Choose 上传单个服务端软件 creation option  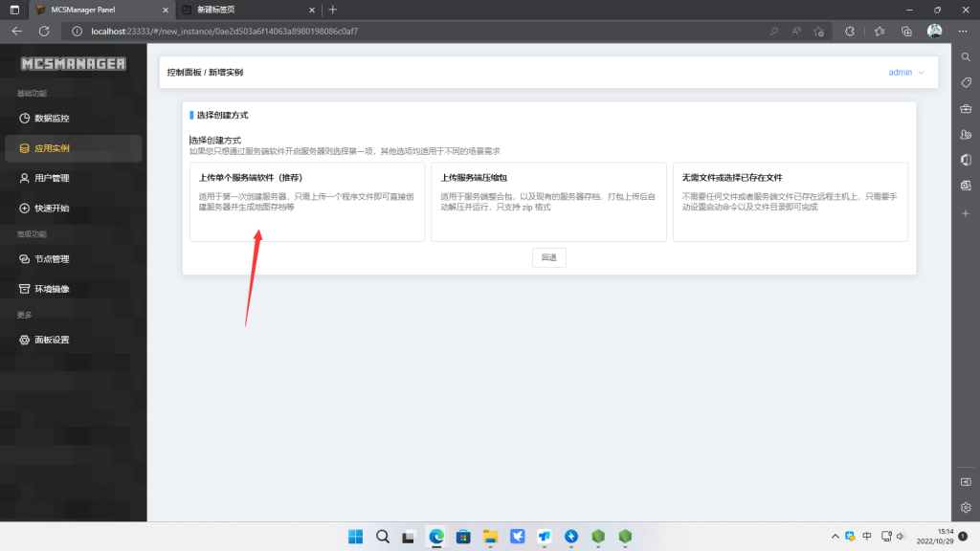click(306, 201)
